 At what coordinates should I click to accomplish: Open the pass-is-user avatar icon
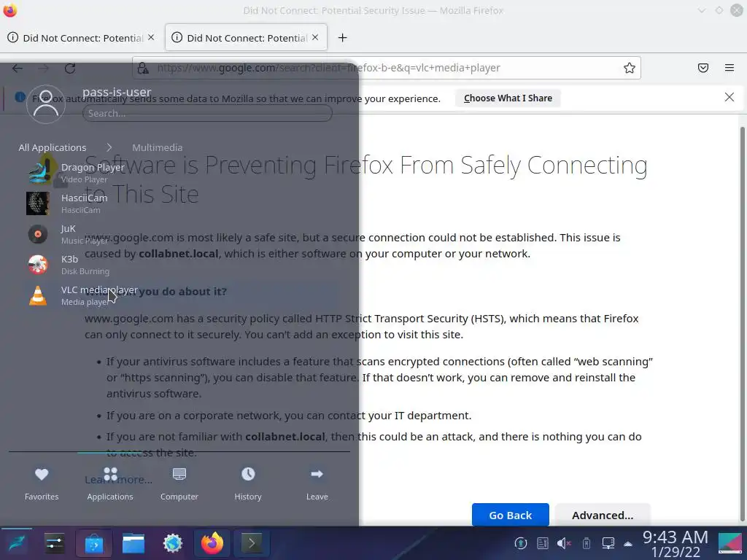[46, 104]
